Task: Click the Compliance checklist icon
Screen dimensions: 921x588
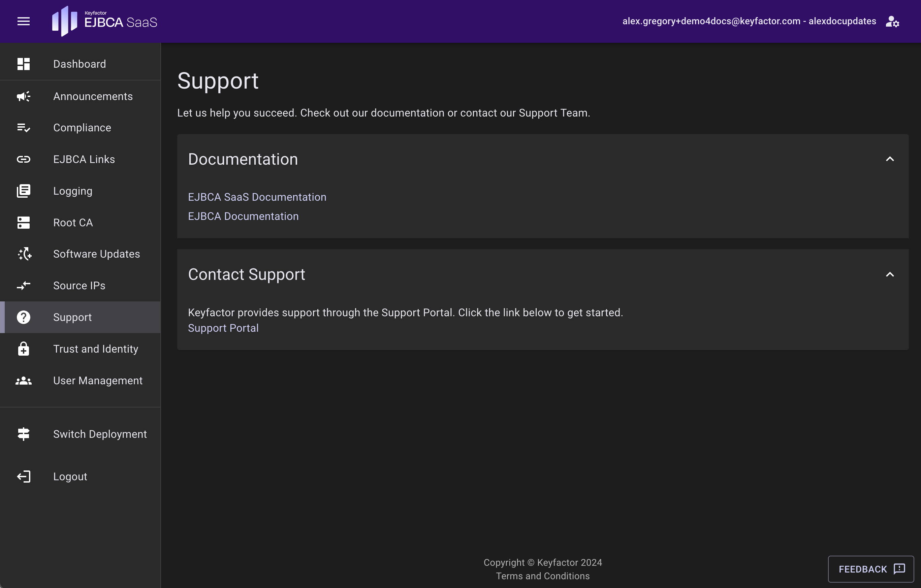Action: (x=23, y=128)
